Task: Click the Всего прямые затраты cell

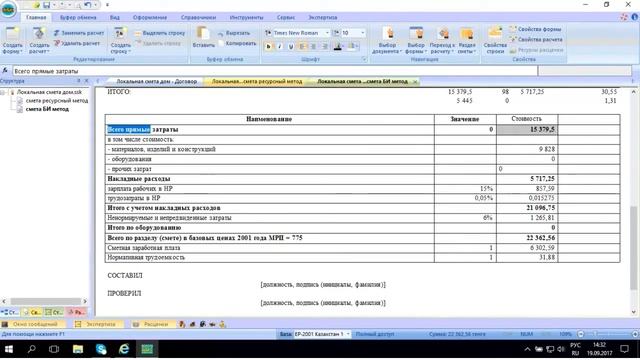Action: click(x=269, y=129)
